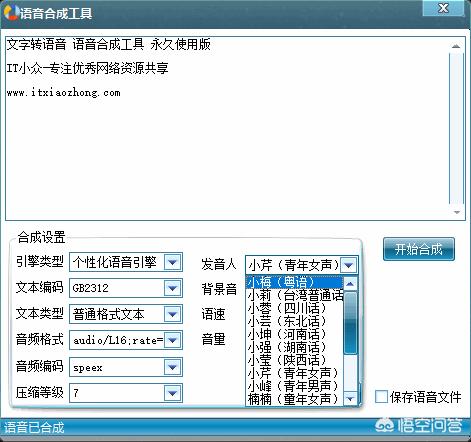Click the text area scroll down arrow
The image size is (471, 442).
tap(457, 212)
